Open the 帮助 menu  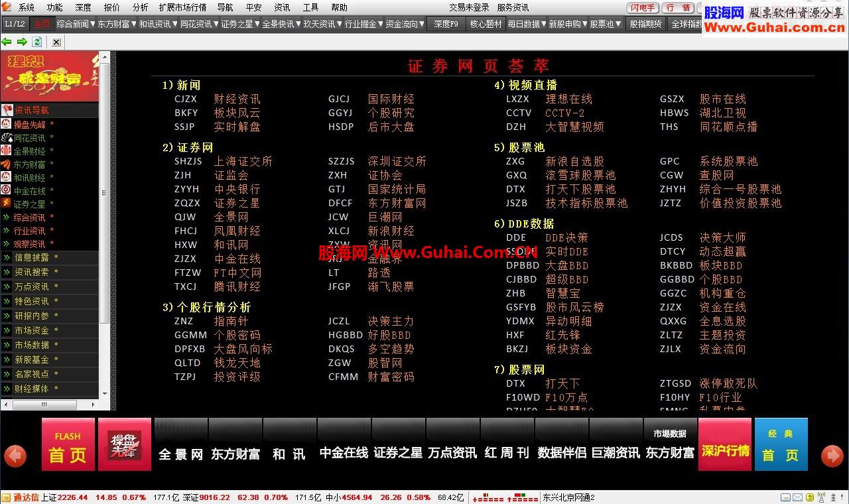pyautogui.click(x=339, y=7)
